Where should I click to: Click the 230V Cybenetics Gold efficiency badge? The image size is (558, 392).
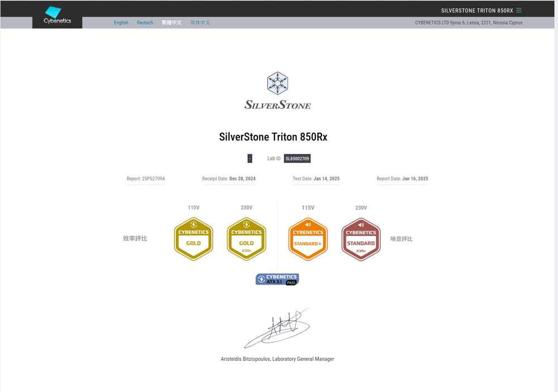[x=247, y=239]
